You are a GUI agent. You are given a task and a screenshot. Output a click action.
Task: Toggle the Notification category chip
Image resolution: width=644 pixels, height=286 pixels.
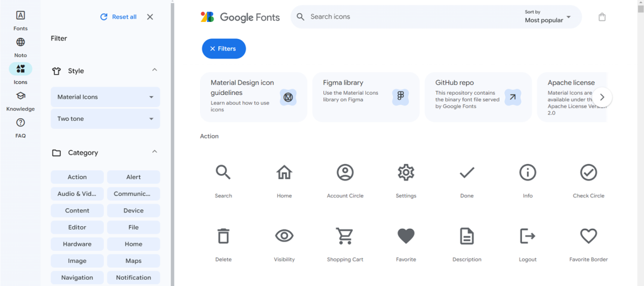click(133, 278)
